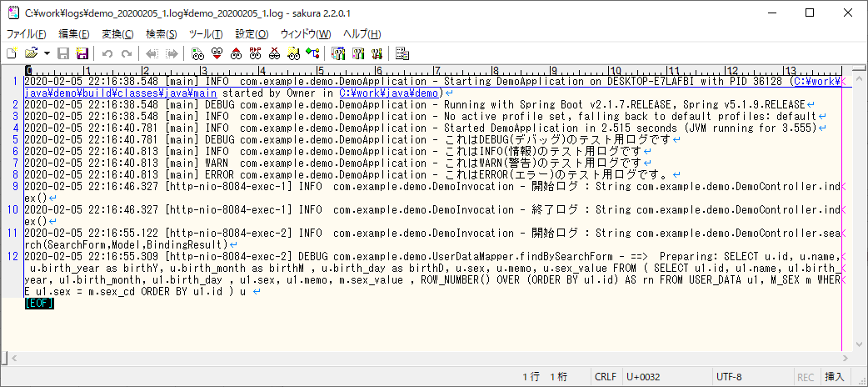Open the ファイル(F) menu

click(27, 34)
